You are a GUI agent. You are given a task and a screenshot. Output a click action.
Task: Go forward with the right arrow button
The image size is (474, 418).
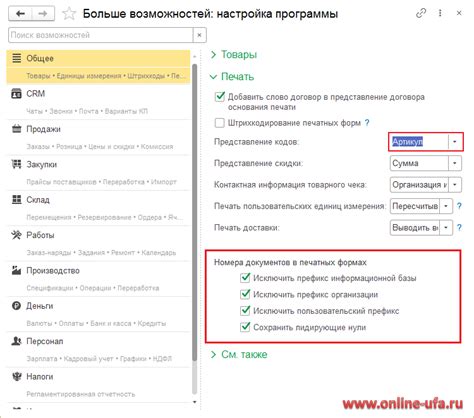[43, 14]
